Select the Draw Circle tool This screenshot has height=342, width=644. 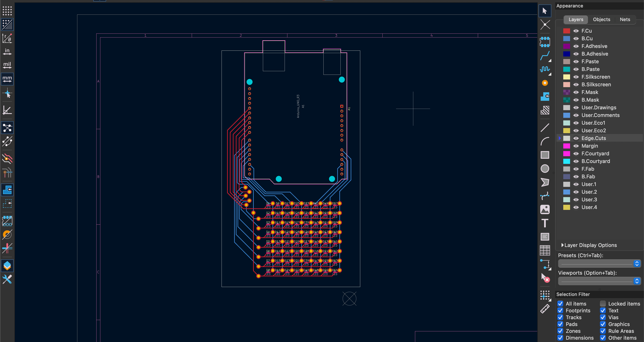545,169
